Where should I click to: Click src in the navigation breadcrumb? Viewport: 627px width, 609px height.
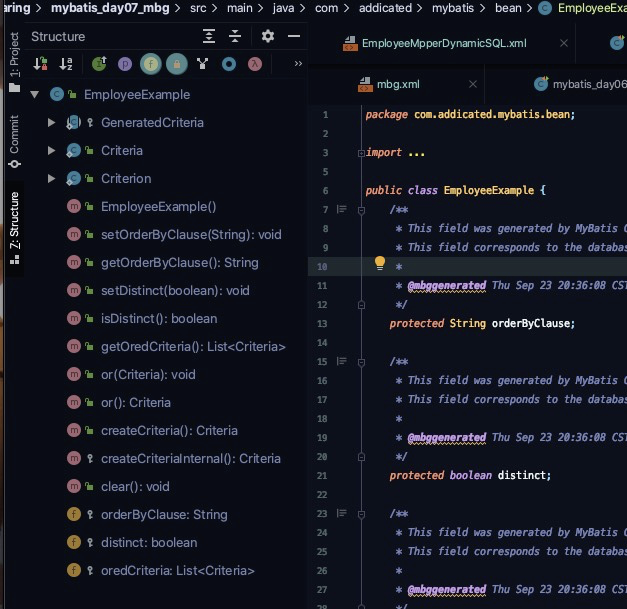[x=198, y=8]
